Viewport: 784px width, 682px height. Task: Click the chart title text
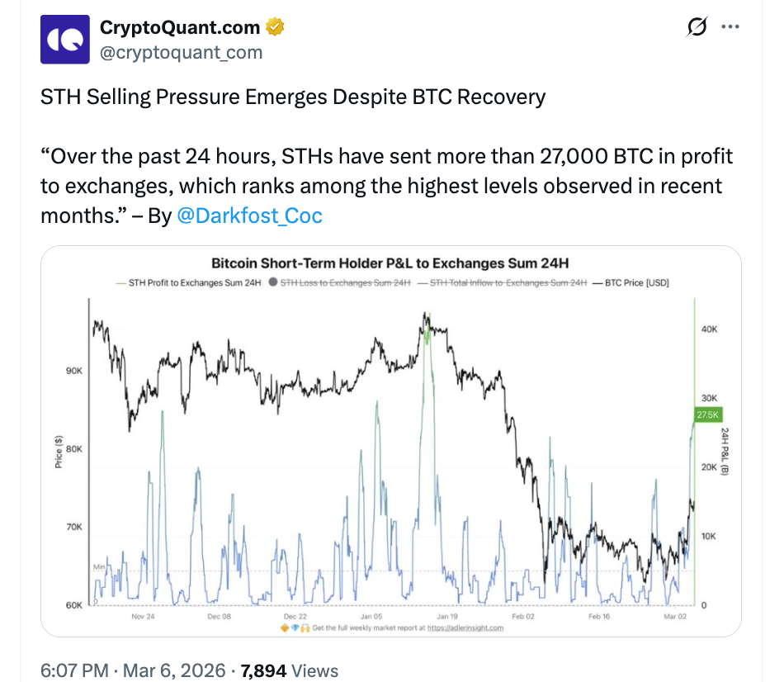391,264
